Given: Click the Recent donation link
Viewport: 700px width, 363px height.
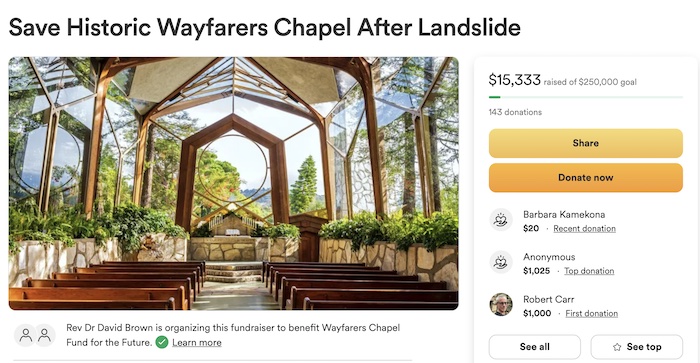Looking at the screenshot, I should [x=584, y=228].
